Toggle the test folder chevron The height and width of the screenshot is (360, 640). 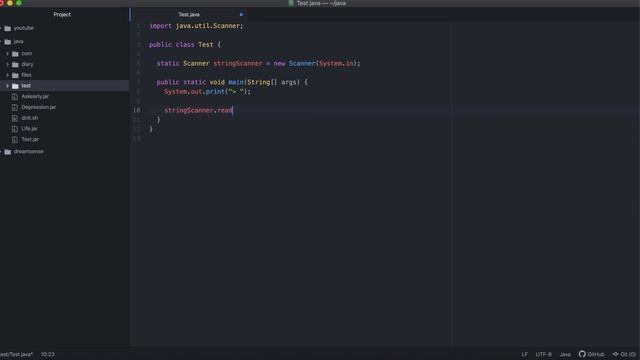click(7, 86)
